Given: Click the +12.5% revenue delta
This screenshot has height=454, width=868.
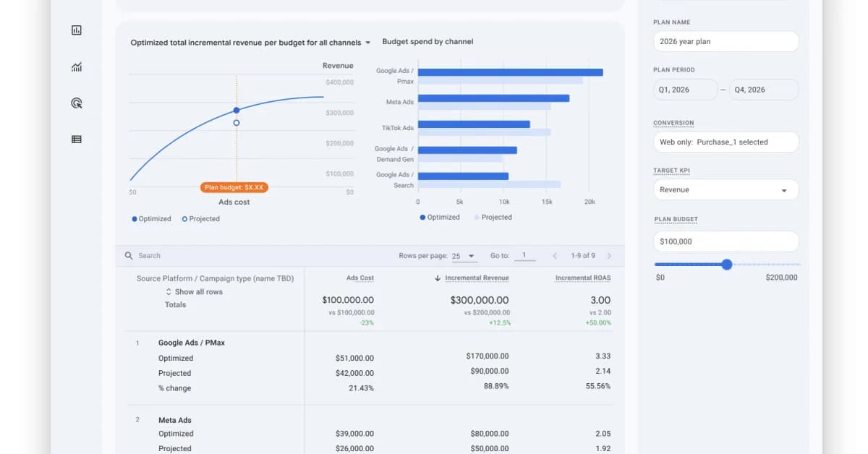Looking at the screenshot, I should pyautogui.click(x=500, y=322).
